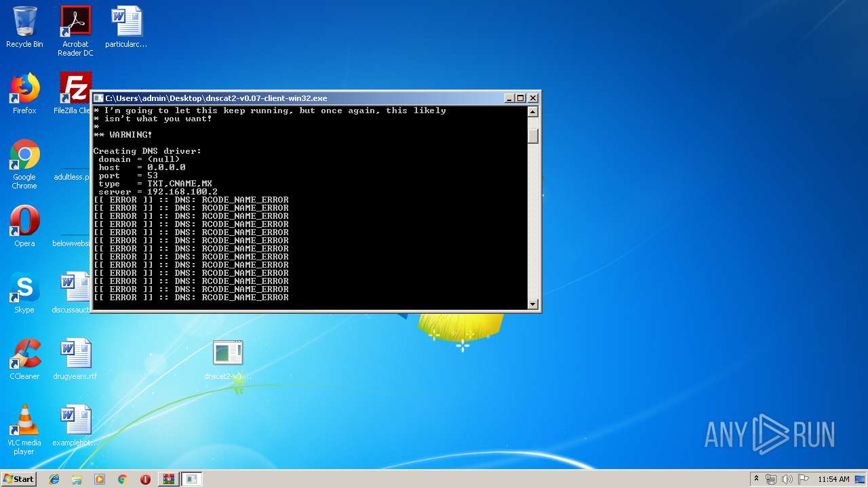Viewport: 868px width, 488px height.
Task: Click the 11:54 AM taskbar clock
Action: (x=834, y=479)
